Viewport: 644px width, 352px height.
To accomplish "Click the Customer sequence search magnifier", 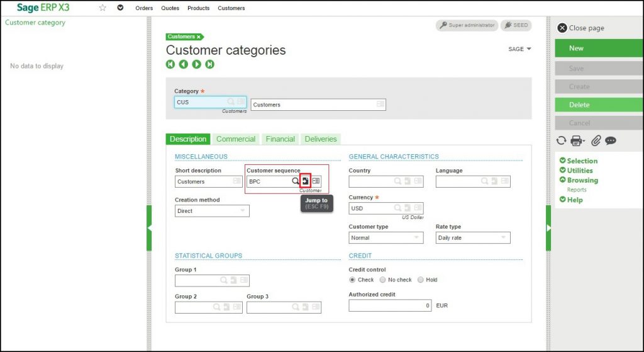I will click(296, 181).
